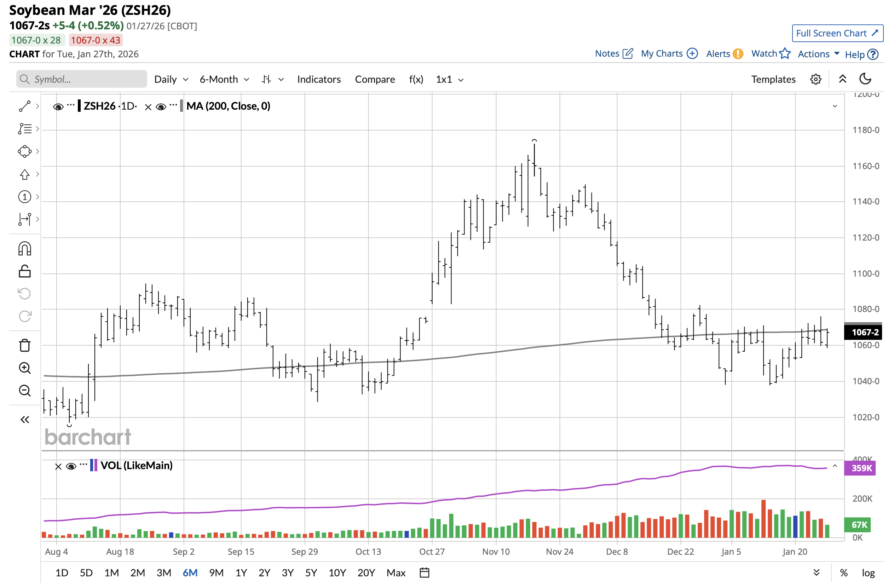
Task: Zoom out with the minus magnifier
Action: click(x=24, y=391)
